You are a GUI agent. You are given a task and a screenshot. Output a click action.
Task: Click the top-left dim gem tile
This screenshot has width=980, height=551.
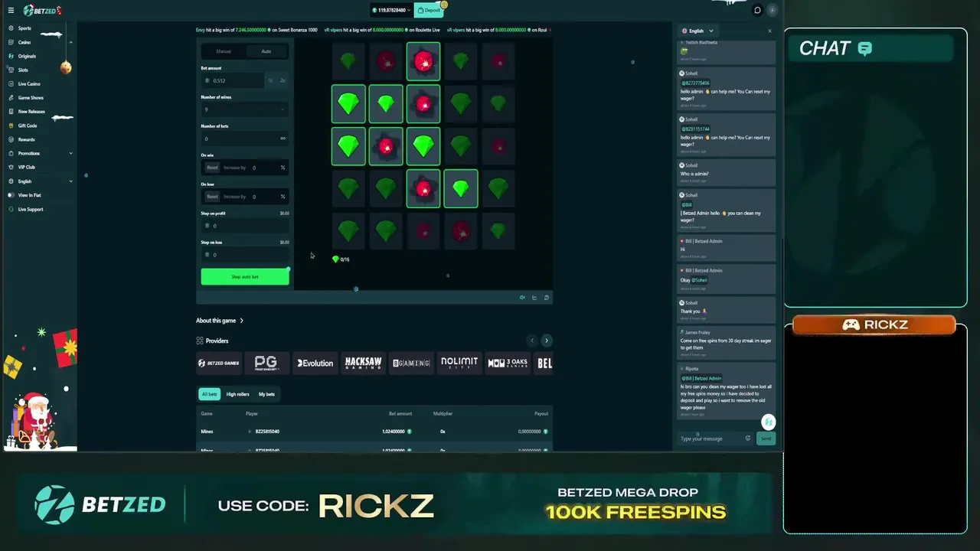(x=348, y=60)
